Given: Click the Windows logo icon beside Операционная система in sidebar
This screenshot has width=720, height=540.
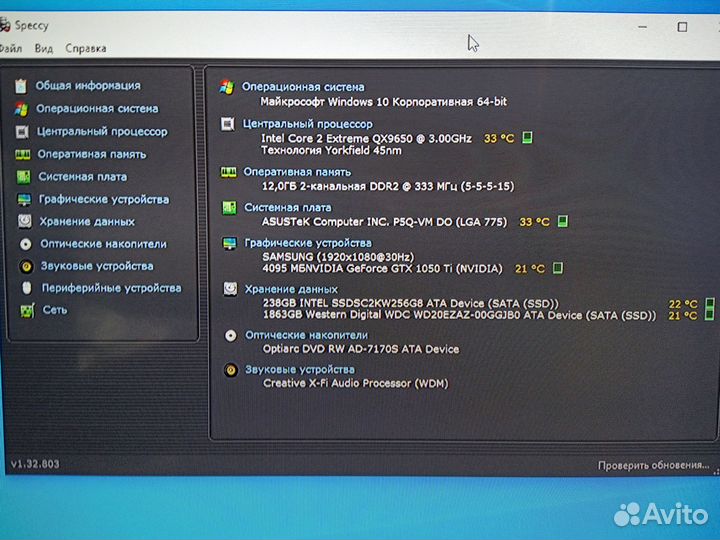Looking at the screenshot, I should 21,109.
